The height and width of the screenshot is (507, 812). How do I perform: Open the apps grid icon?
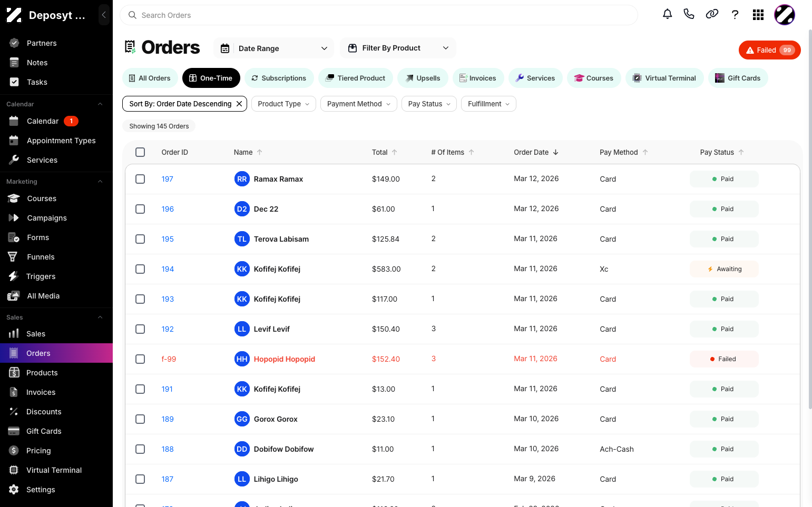(x=758, y=15)
